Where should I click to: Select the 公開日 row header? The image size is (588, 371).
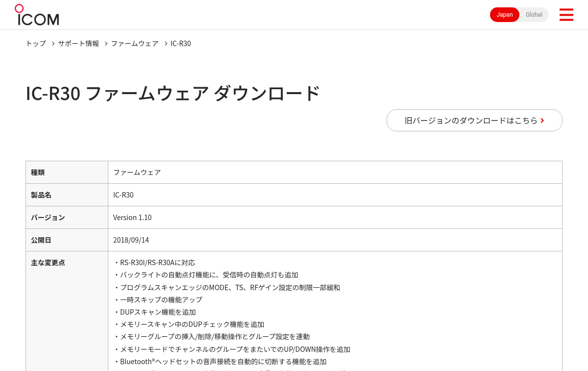(67, 240)
